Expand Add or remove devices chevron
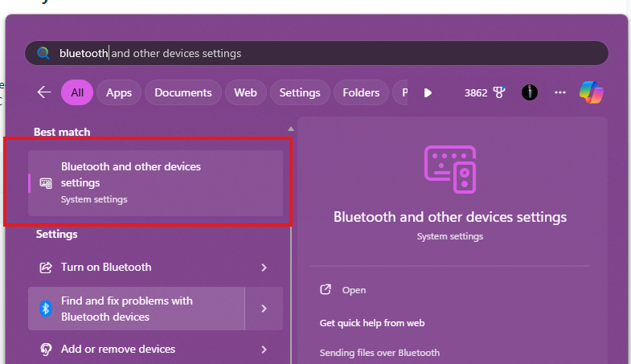The height and width of the screenshot is (364, 631). pyautogui.click(x=264, y=350)
